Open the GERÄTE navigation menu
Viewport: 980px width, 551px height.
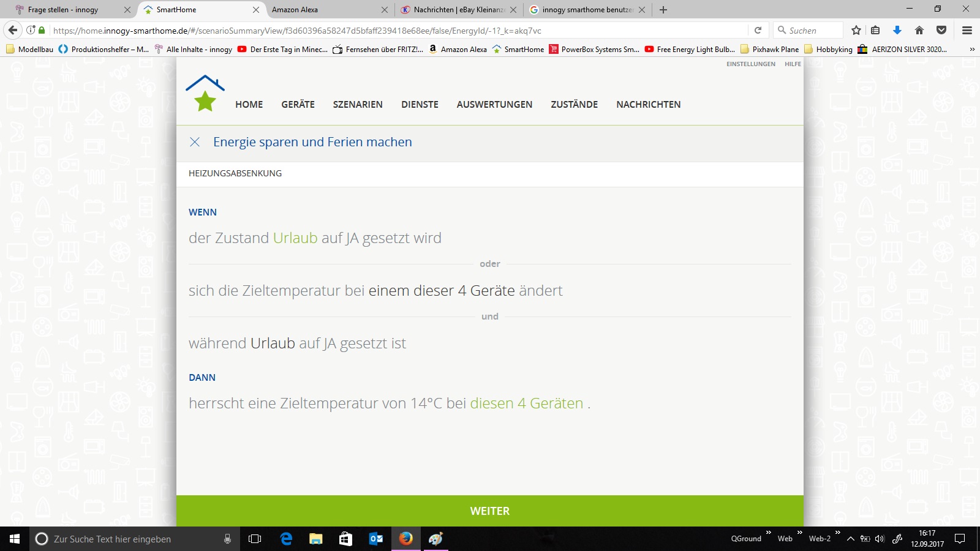click(x=298, y=105)
